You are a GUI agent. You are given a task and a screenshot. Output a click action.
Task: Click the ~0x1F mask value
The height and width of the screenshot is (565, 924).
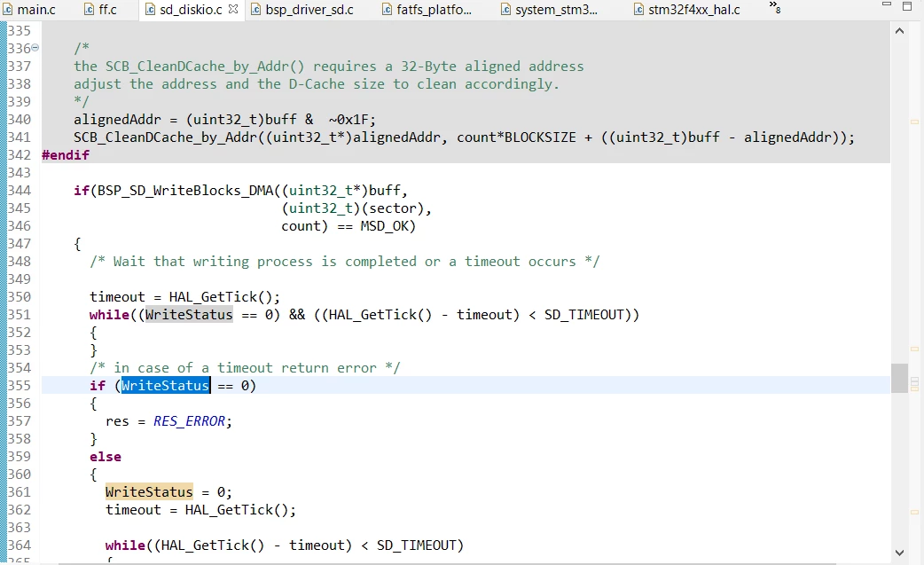pos(348,120)
